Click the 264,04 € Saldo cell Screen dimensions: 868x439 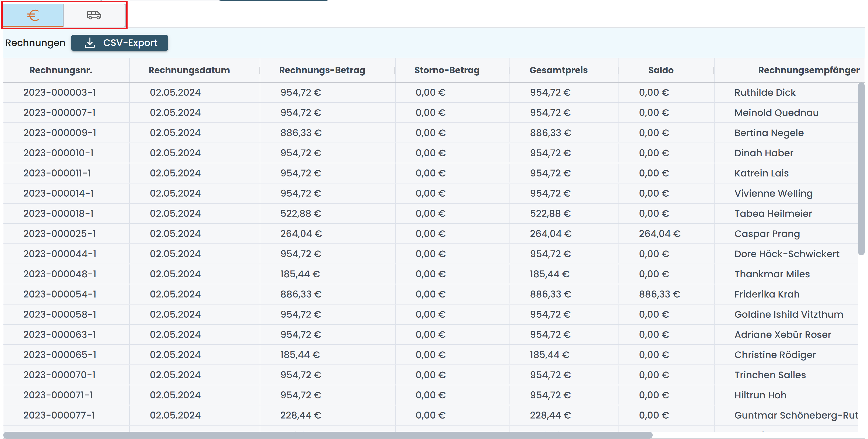pyautogui.click(x=659, y=234)
